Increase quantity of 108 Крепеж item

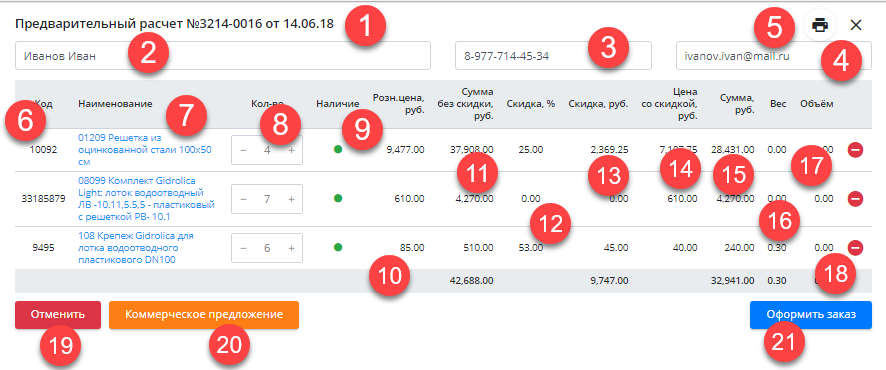[292, 248]
